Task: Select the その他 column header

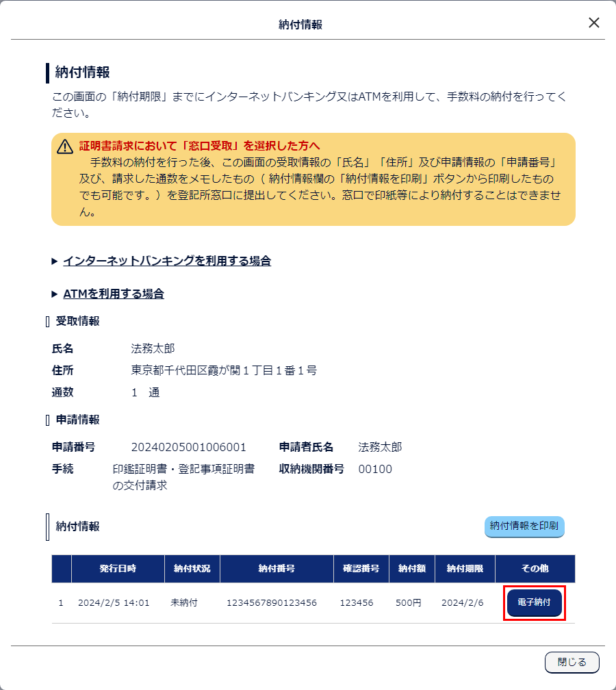Action: coord(535,569)
